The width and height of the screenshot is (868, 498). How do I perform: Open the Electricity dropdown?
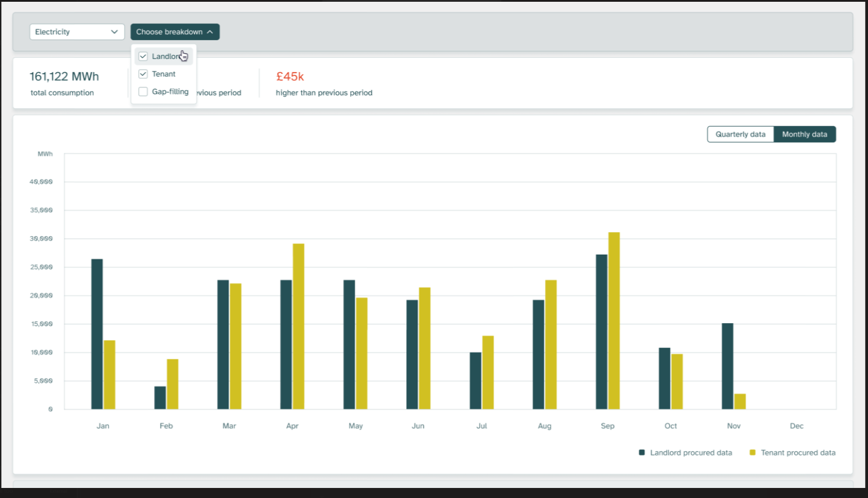[76, 32]
